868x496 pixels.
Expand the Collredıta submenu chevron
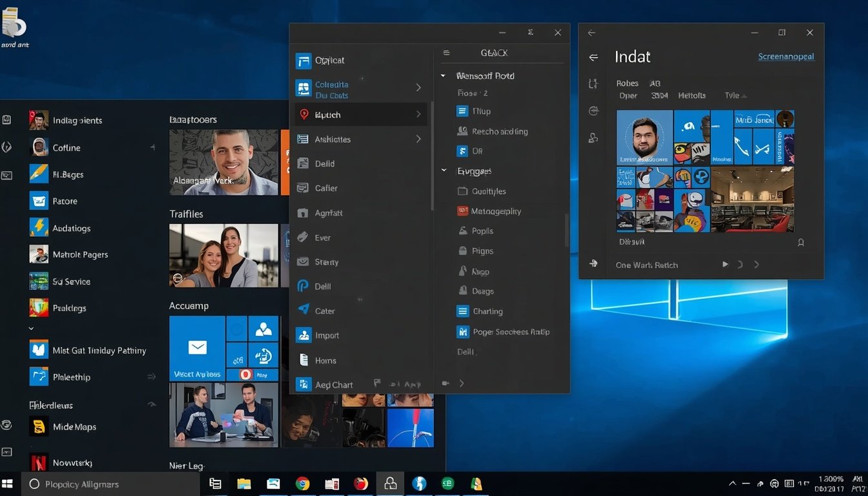pyautogui.click(x=418, y=87)
